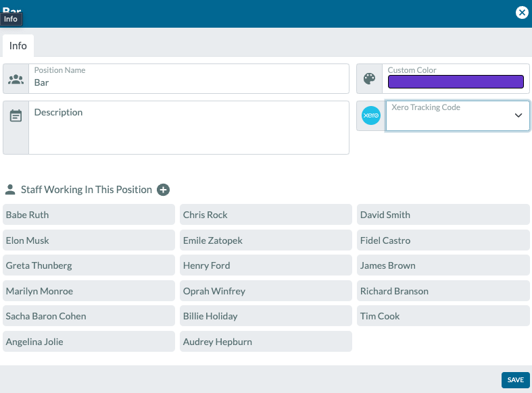Click the color palette icon
The width and height of the screenshot is (532, 393).
point(370,78)
